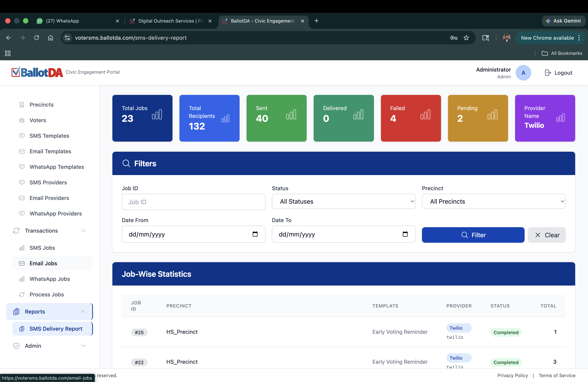This screenshot has height=382, width=588.
Task: Open the Date To calendar picker
Action: [x=405, y=234]
